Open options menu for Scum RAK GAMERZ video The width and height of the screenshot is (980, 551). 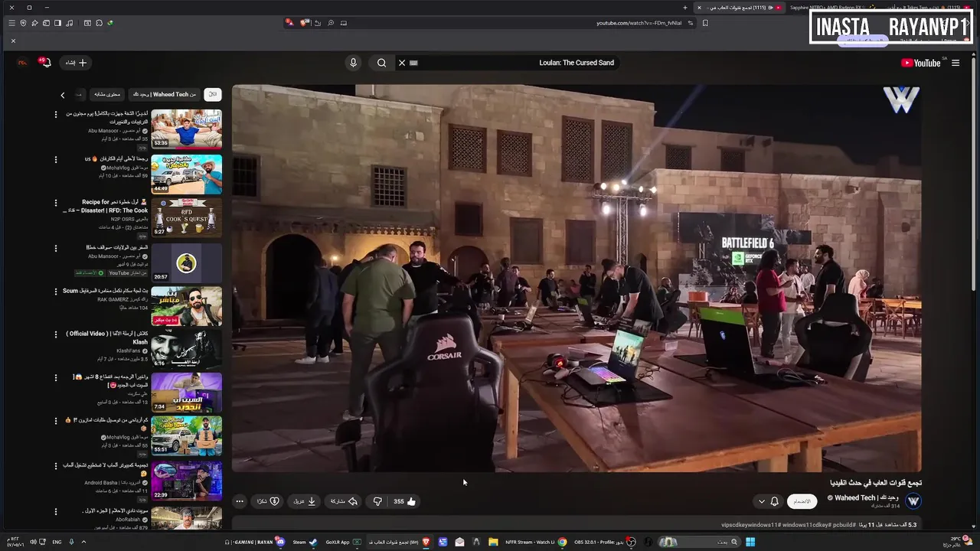point(55,292)
